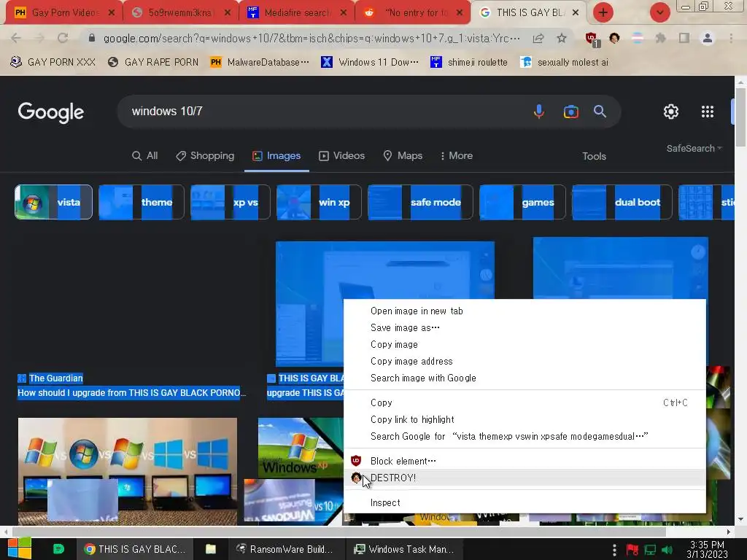
Task: Open a new tab with the red plus button
Action: tap(603, 12)
